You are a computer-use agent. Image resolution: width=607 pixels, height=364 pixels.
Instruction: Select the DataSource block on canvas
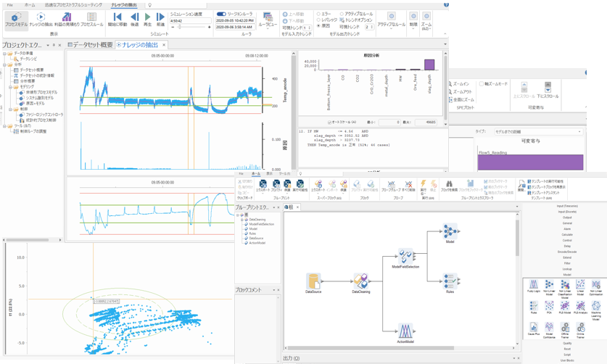click(313, 282)
